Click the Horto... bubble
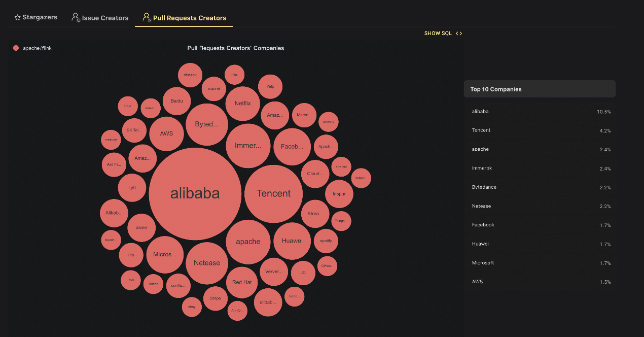Image resolution: width=644 pixels, height=337 pixels. [x=295, y=296]
